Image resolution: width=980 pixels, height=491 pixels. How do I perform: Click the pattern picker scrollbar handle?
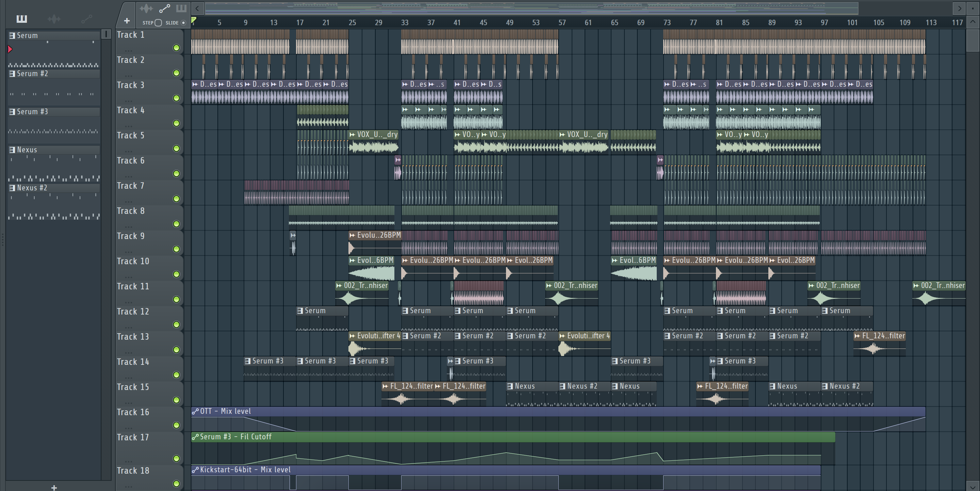point(106,34)
